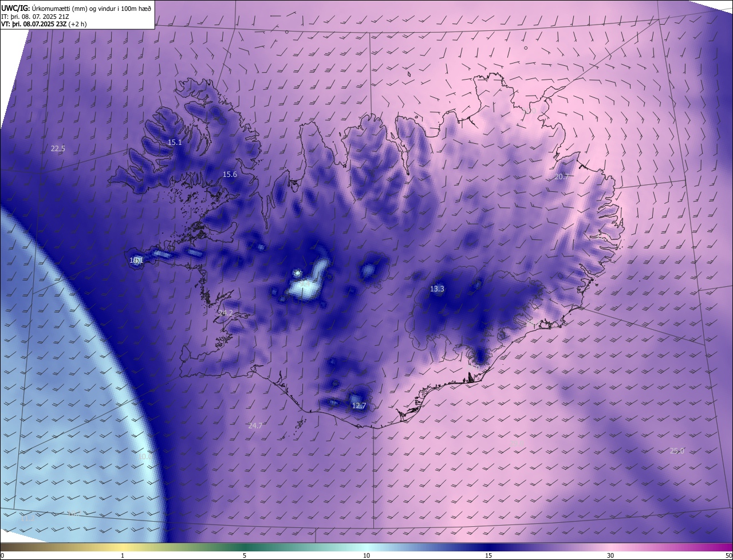Click the 15.1 value over the Westfjords
Viewport: 733px width, 560px height.
pos(175,142)
